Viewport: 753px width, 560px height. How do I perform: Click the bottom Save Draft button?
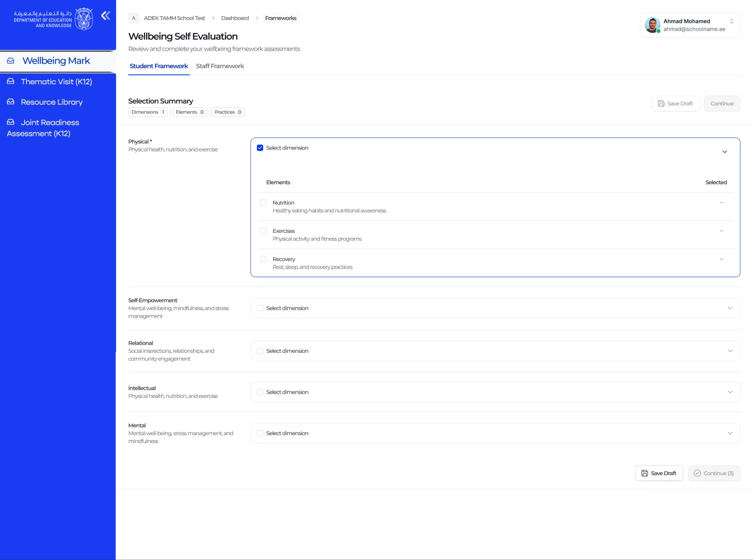tap(659, 473)
